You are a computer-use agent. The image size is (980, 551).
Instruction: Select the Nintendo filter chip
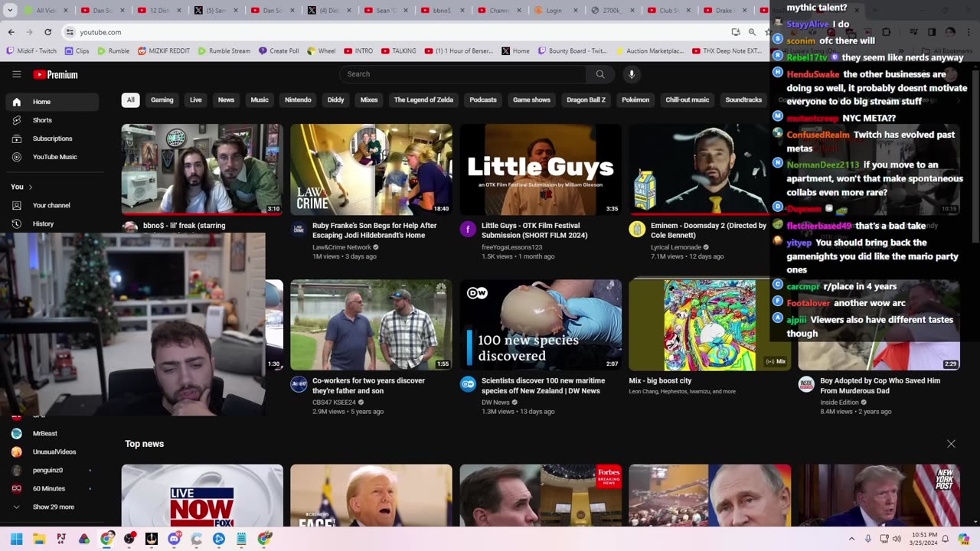point(298,100)
